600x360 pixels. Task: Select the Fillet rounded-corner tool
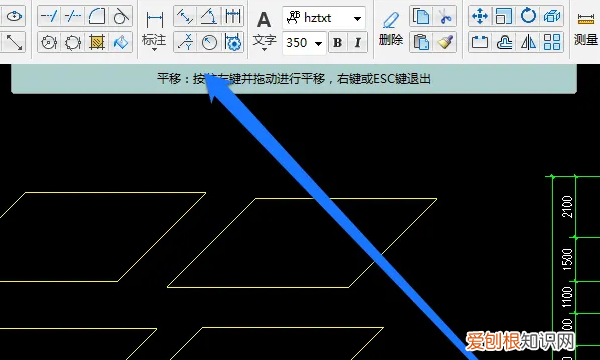pos(96,16)
